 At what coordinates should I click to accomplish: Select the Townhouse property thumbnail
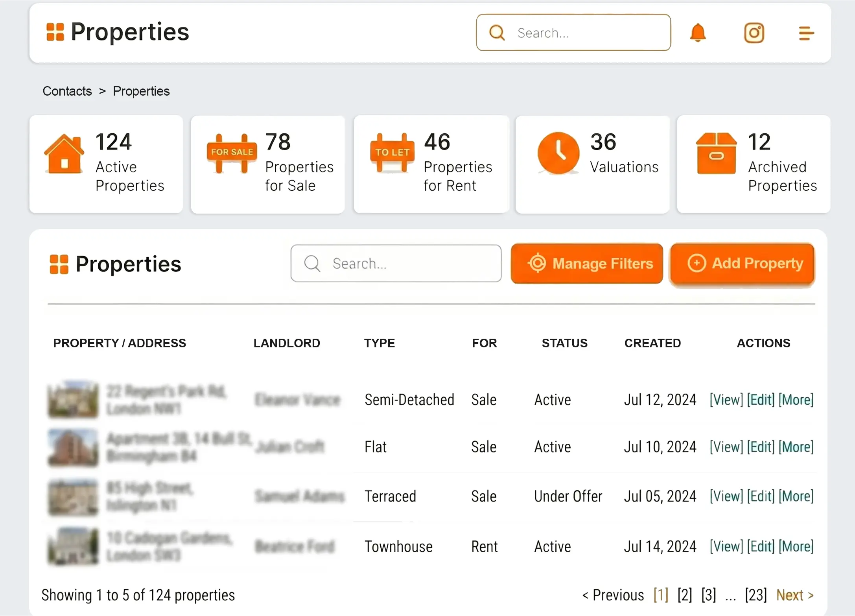(73, 546)
